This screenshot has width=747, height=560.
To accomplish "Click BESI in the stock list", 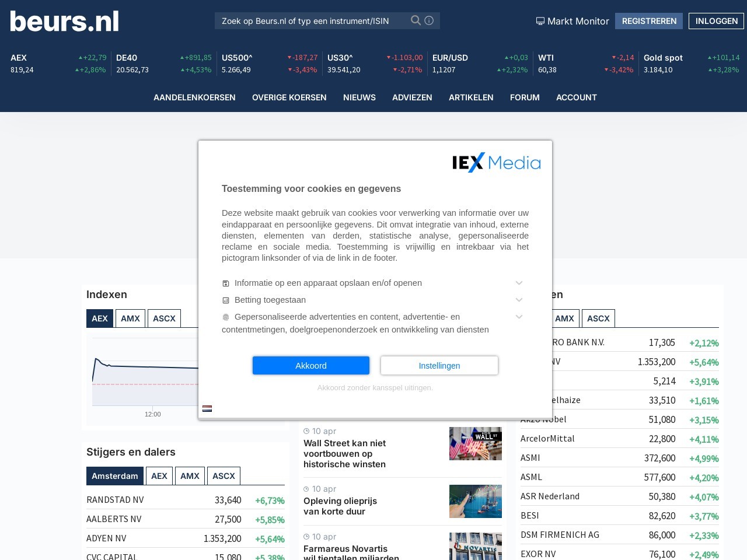I will (x=530, y=516).
